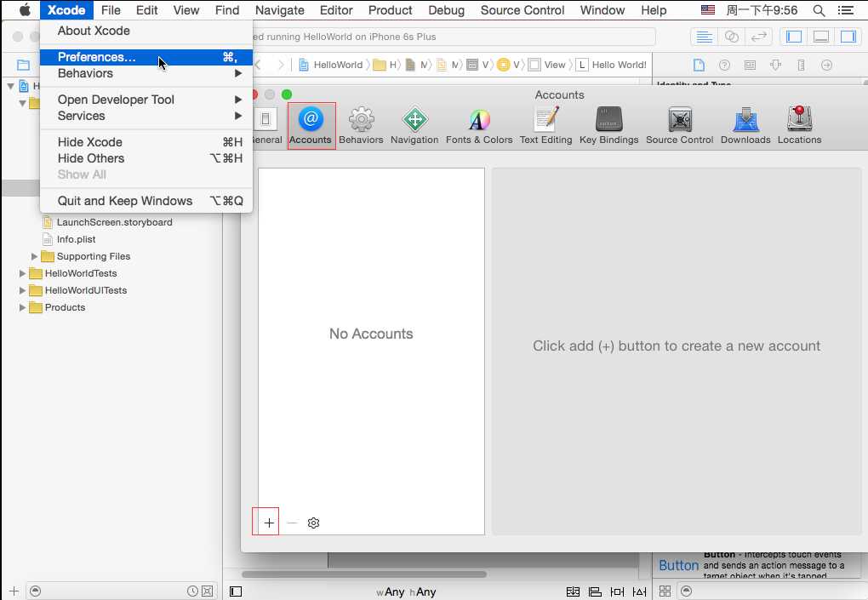Show the Connections inspector
The width and height of the screenshot is (868, 600).
tap(826, 66)
